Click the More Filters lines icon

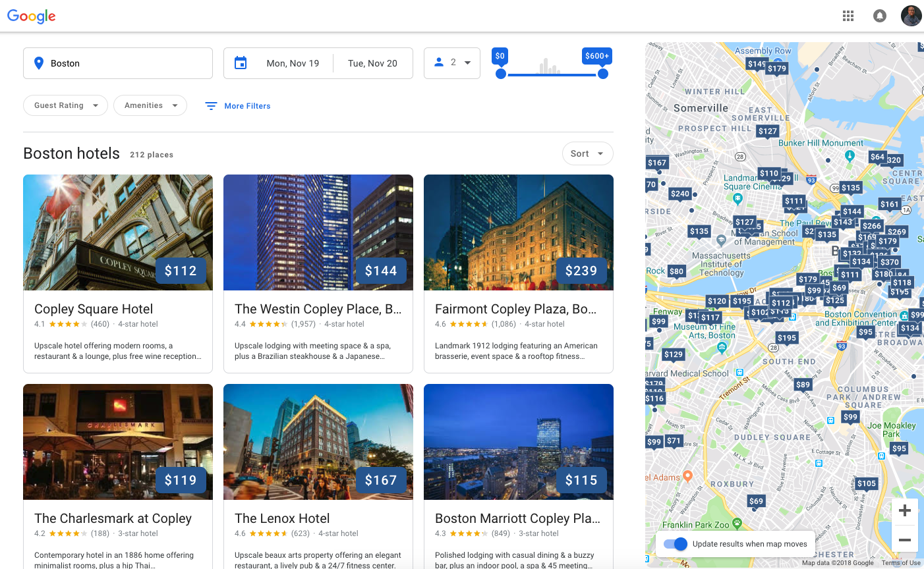point(211,106)
